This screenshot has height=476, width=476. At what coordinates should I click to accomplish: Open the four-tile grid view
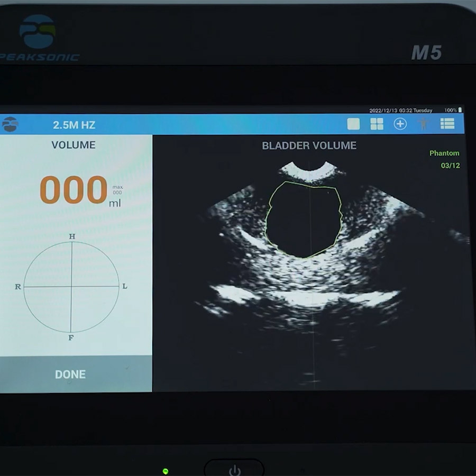click(377, 124)
